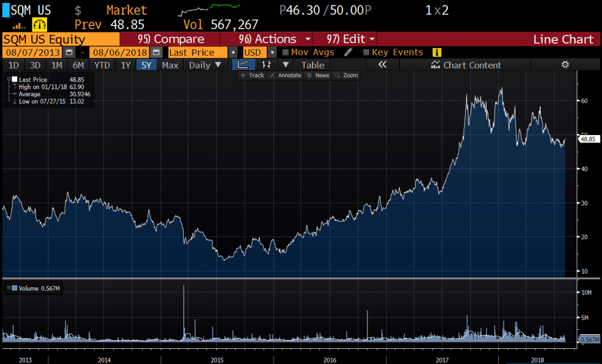This screenshot has height=364, width=602.
Task: Click the Volume color swatch in legend
Action: point(15,288)
